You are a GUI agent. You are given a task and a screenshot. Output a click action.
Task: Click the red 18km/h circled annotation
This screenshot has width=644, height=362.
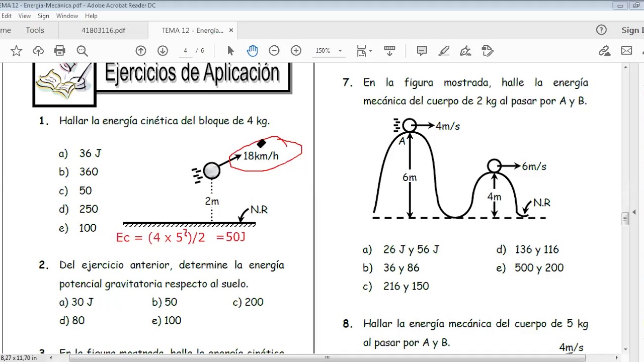265,154
